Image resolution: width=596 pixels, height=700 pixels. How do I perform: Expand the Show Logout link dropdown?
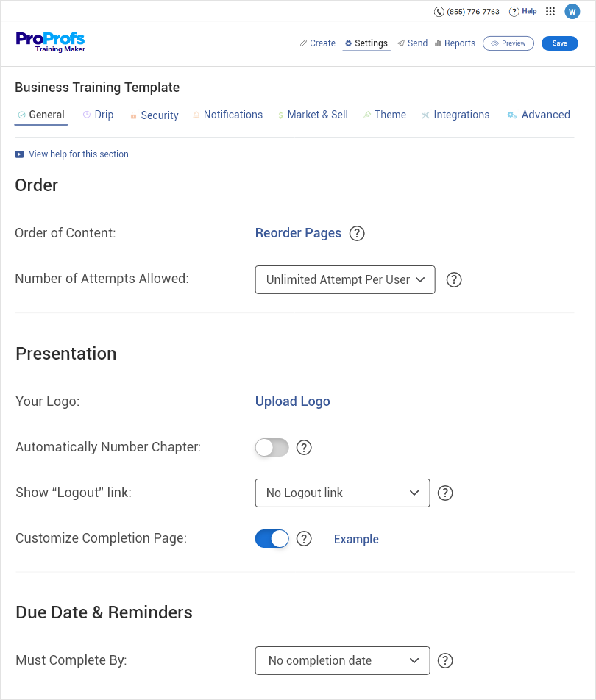click(x=342, y=493)
